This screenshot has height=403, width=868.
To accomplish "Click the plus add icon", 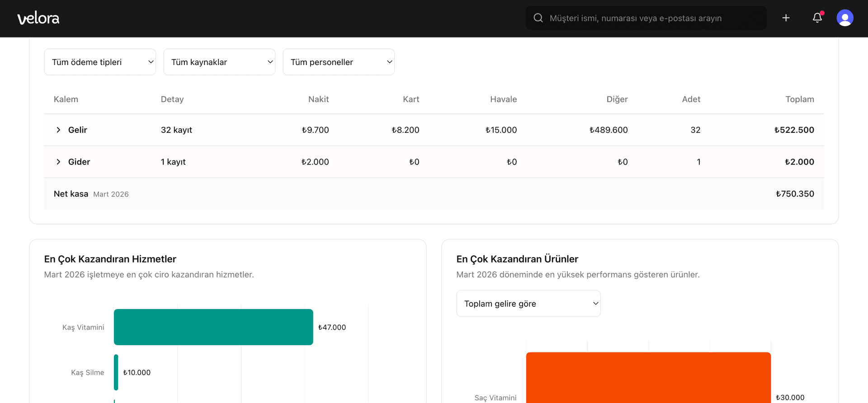I will 786,18.
